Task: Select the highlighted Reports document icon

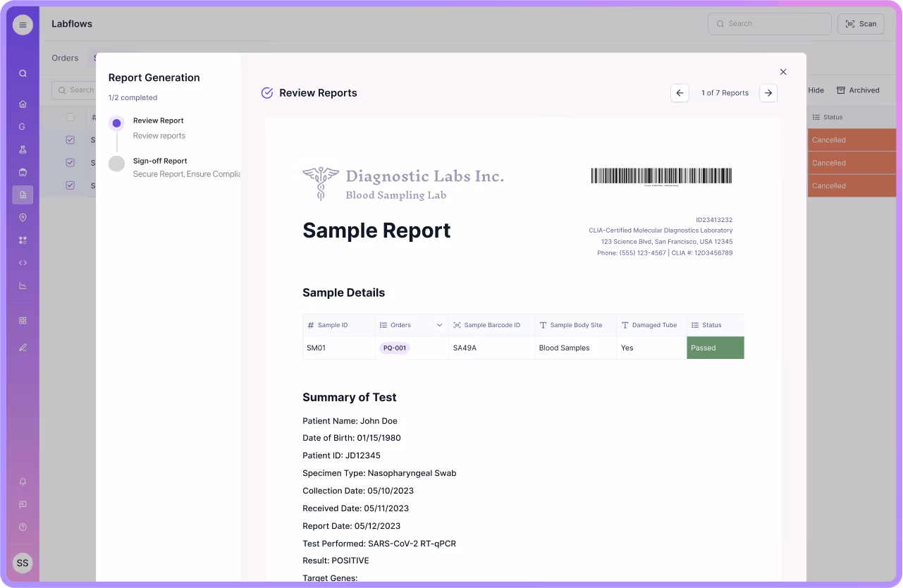Action: click(23, 195)
